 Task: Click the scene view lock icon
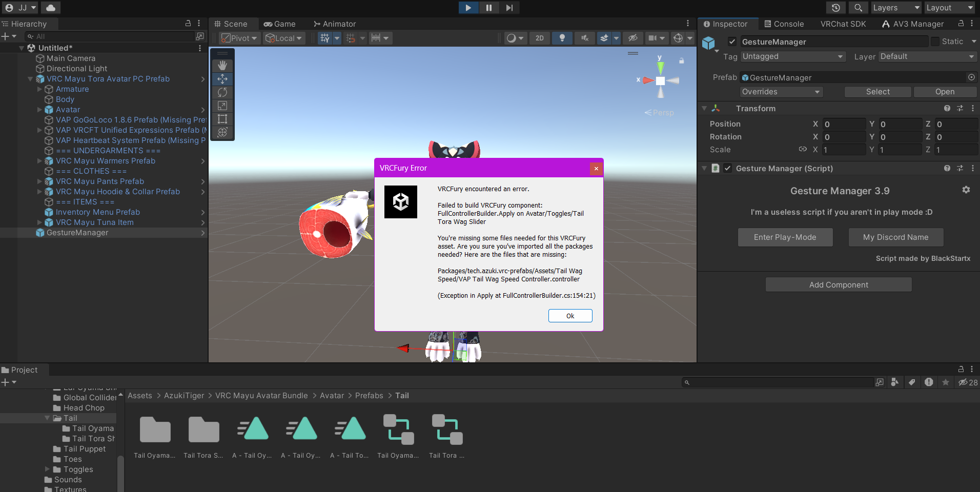681,60
